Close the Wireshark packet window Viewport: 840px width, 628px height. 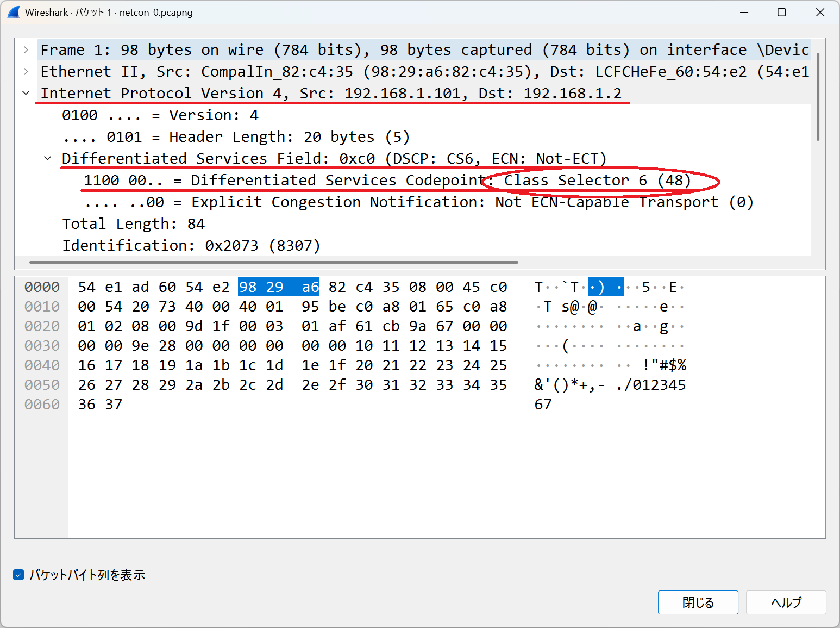820,12
